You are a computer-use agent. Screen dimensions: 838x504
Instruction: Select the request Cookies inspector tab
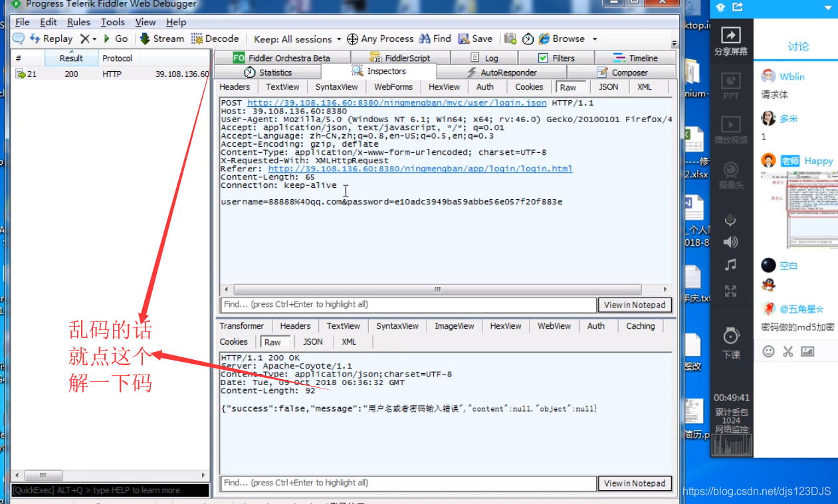(529, 87)
